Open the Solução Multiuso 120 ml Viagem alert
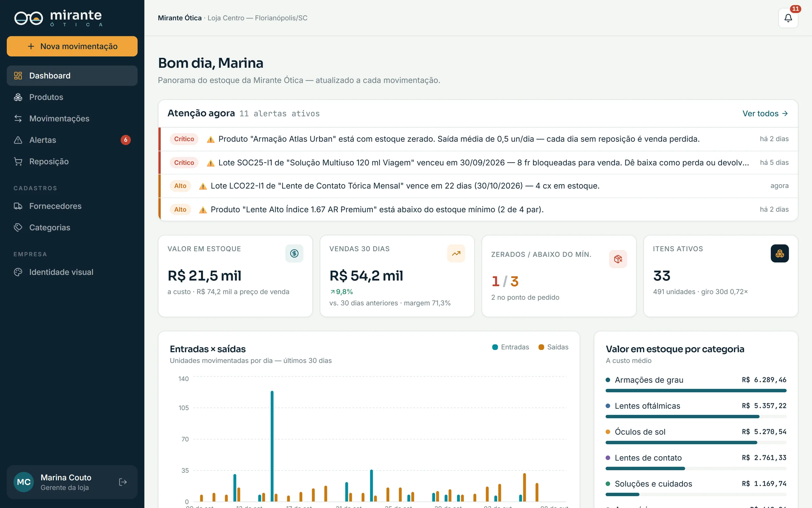Image resolution: width=812 pixels, height=508 pixels. tap(478, 163)
